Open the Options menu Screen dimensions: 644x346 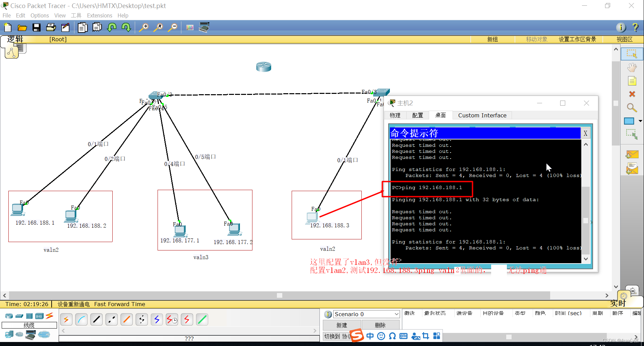pyautogui.click(x=40, y=15)
